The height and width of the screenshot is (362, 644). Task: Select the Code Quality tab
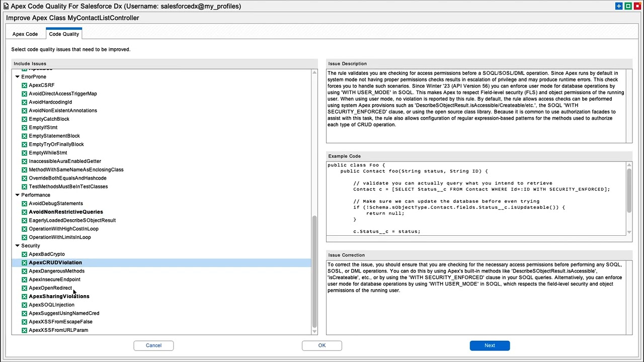coord(64,34)
